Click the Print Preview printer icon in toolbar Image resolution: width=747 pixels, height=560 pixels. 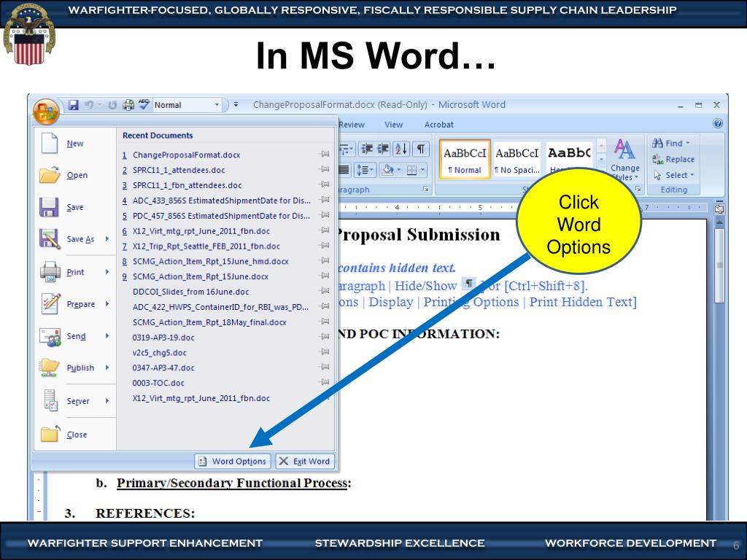(128, 105)
